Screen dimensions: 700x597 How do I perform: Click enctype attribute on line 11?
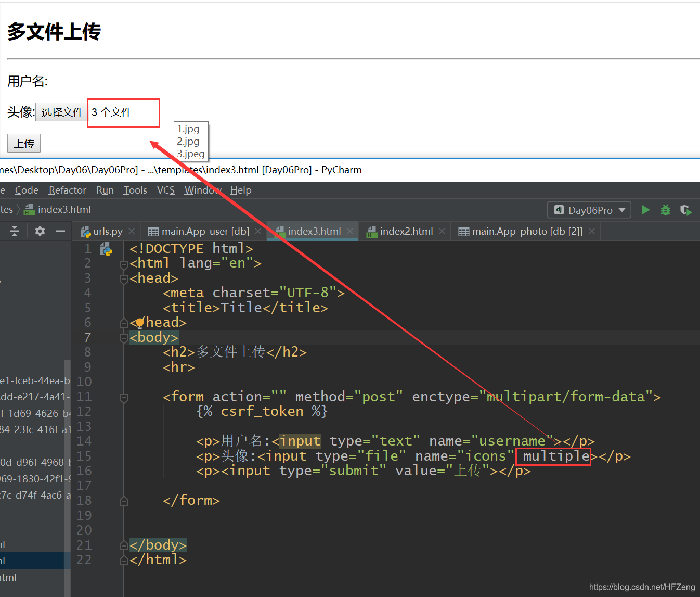click(533, 397)
